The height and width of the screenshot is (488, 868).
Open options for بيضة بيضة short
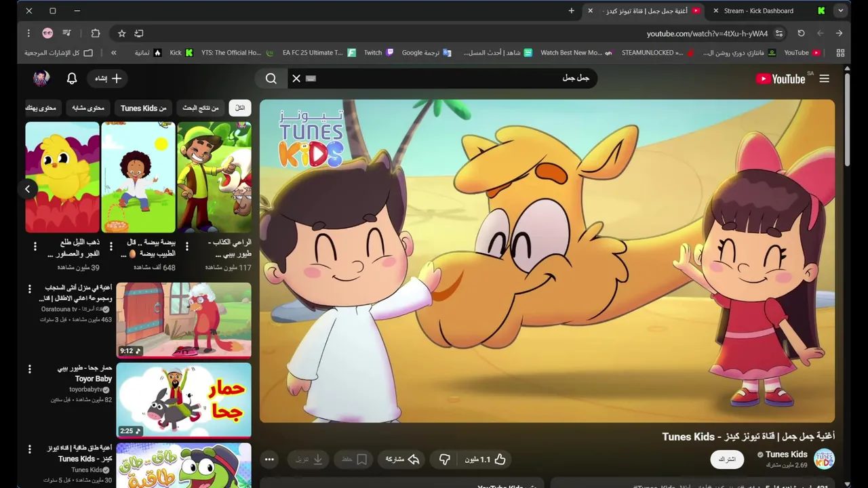click(111, 247)
